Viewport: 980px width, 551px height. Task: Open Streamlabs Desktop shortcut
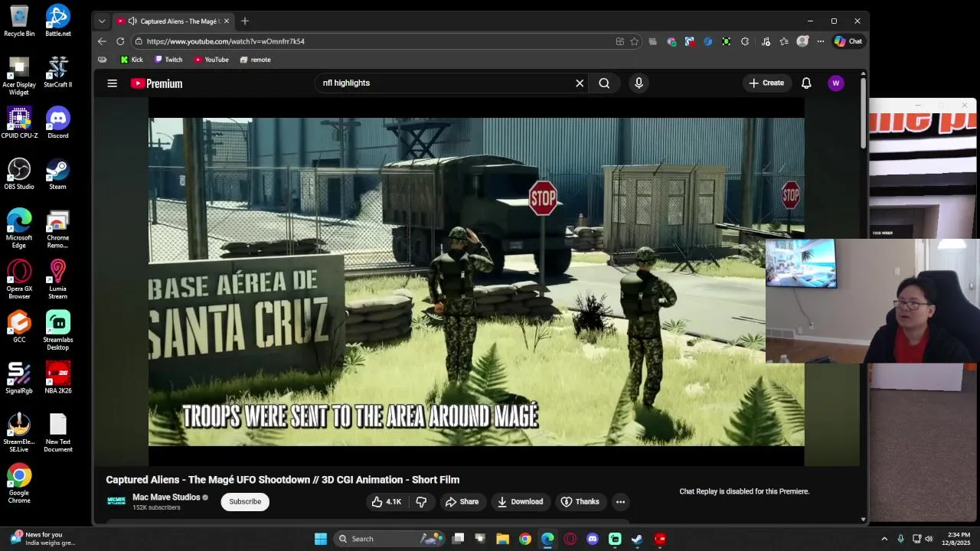58,331
